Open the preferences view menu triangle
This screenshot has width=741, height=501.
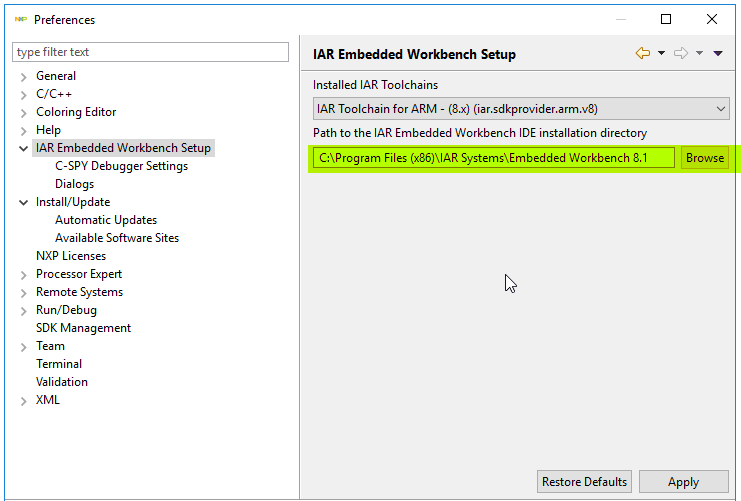[718, 54]
